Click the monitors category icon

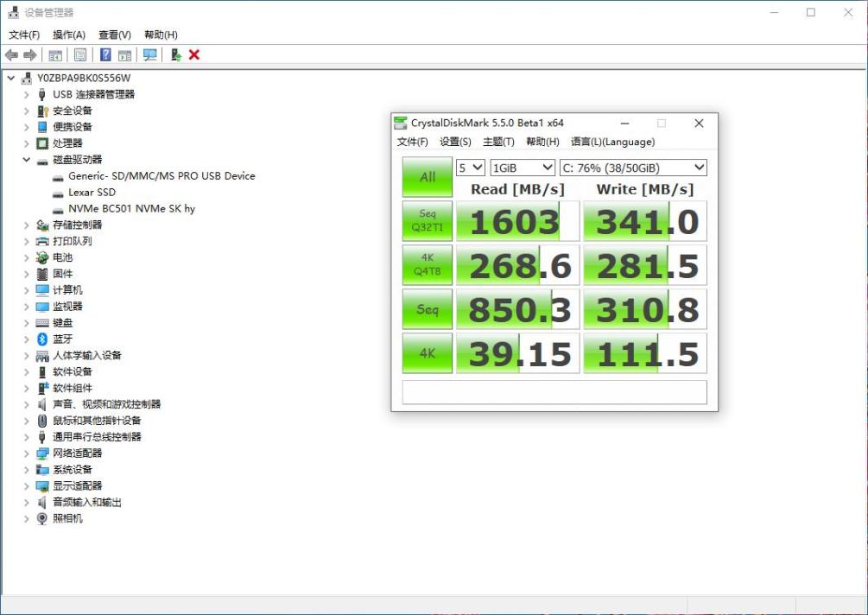42,307
